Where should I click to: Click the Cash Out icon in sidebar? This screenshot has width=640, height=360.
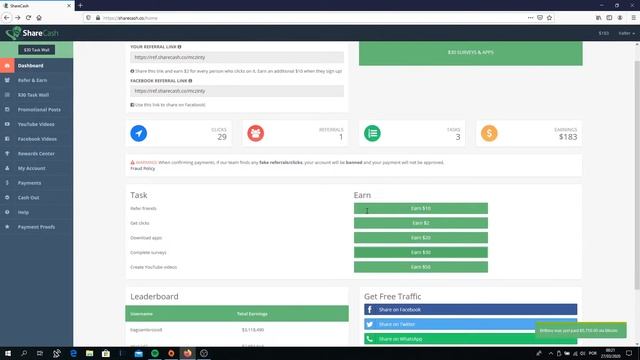pos(7,198)
